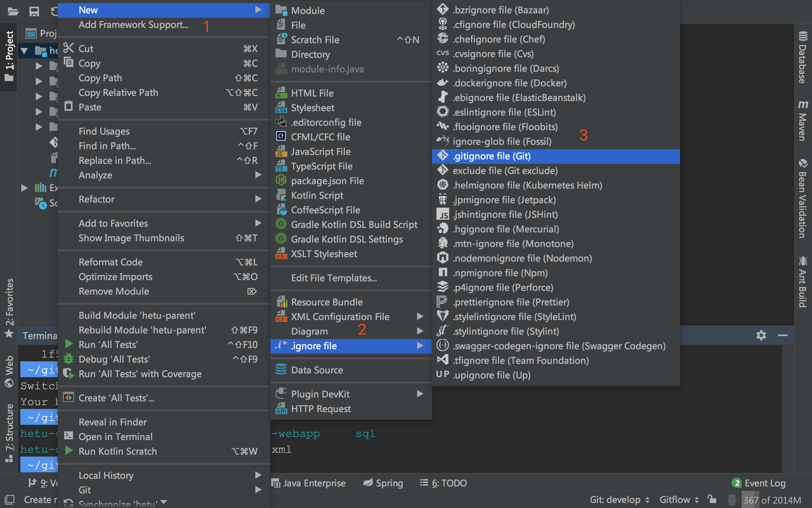Screen dimensions: 812x508
Task: Select Gradle Kotlin DSL Build Script entry
Action: 350,224
